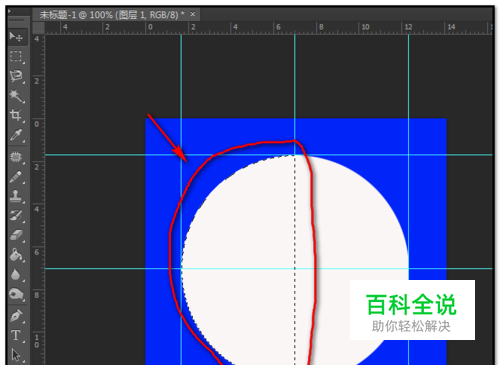Select the Patch healing tool
Image resolution: width=500 pixels, height=365 pixels.
point(16,157)
